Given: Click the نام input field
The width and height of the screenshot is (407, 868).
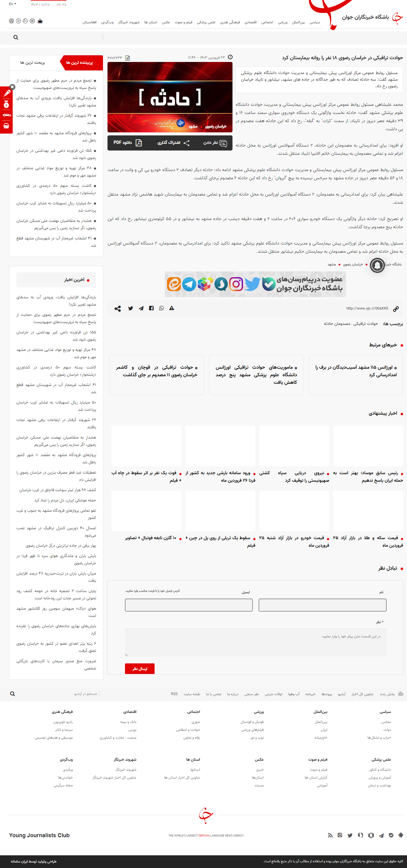Looking at the screenshot, I should click(322, 605).
